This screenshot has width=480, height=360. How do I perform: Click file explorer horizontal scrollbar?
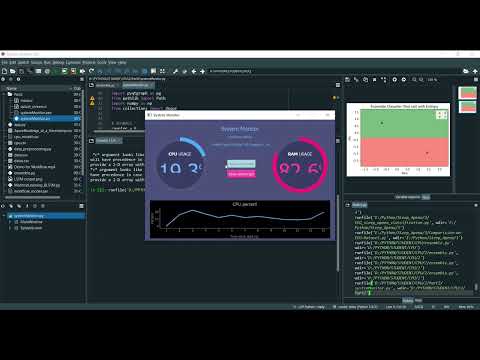32,197
